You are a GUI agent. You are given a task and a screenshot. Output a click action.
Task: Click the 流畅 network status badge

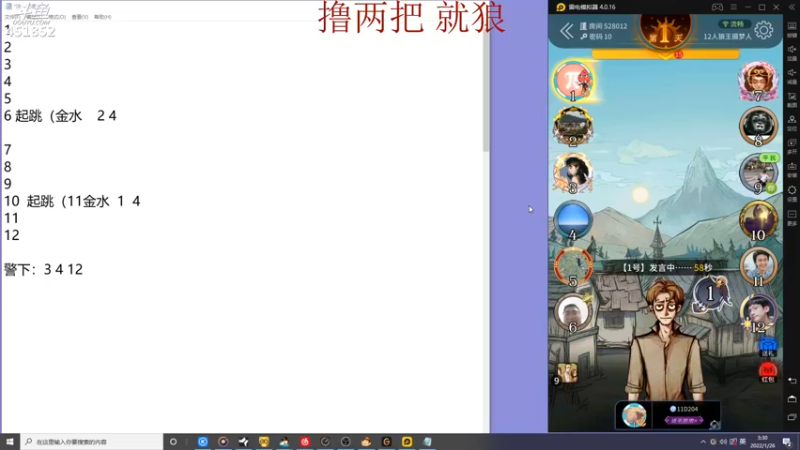point(734,24)
